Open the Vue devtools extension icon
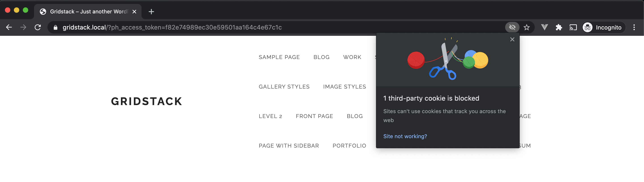Image resolution: width=644 pixels, height=182 pixels. 544,27
